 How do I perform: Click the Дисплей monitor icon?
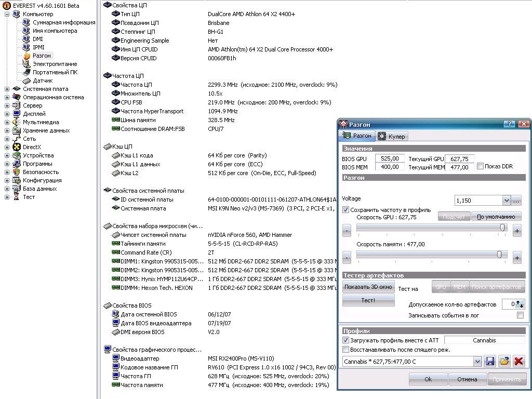pyautogui.click(x=16, y=114)
